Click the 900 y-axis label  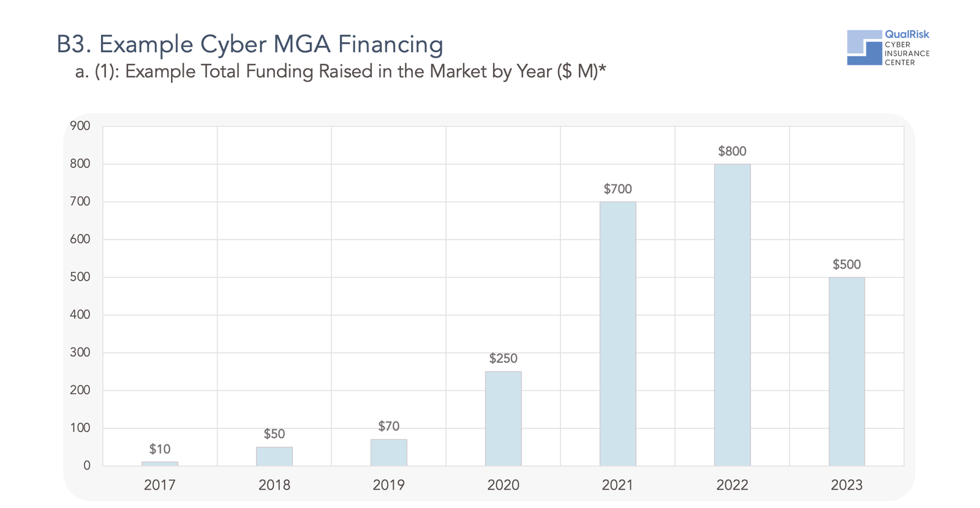(80, 126)
